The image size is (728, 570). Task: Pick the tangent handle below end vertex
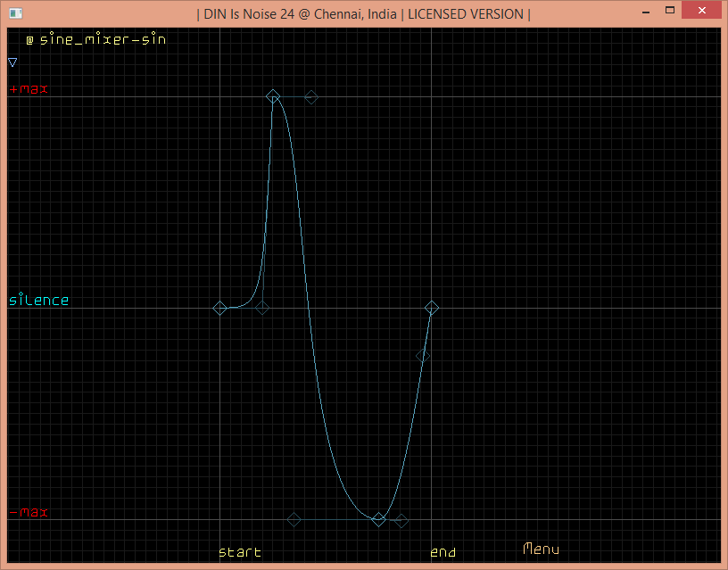(x=423, y=355)
